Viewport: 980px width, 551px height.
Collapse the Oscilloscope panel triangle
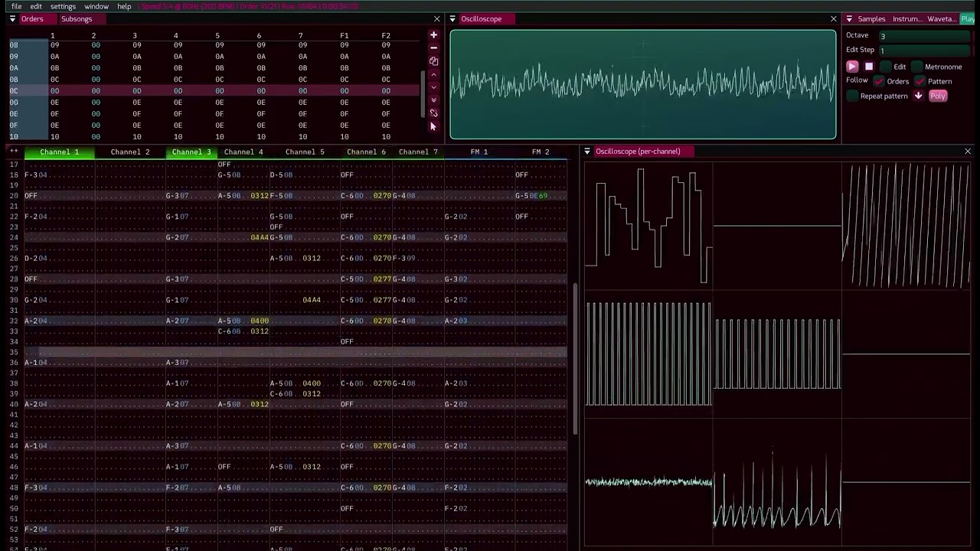(x=452, y=18)
